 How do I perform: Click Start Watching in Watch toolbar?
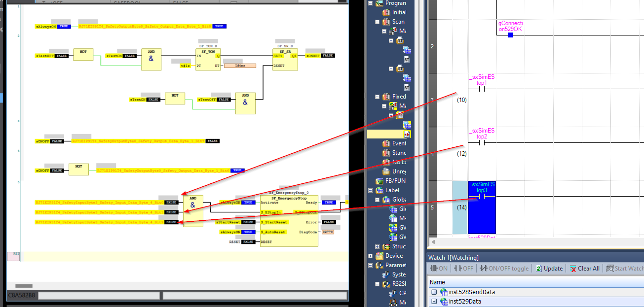pyautogui.click(x=625, y=269)
